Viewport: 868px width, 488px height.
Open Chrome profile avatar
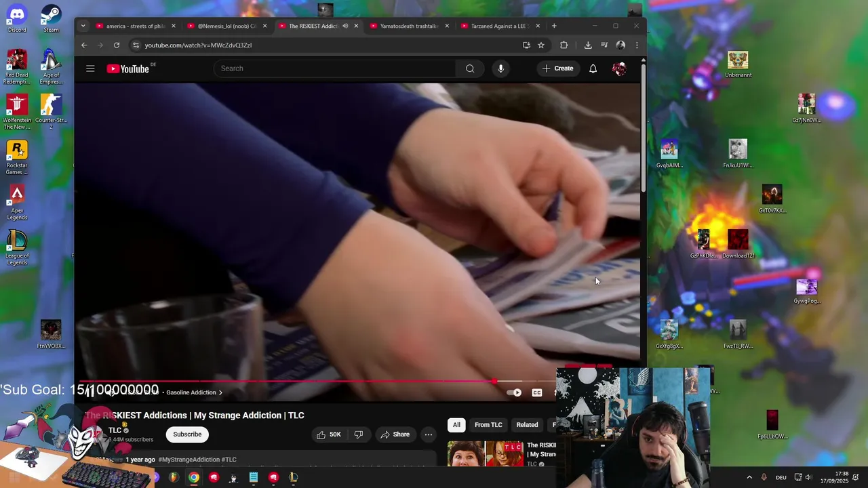pos(620,45)
